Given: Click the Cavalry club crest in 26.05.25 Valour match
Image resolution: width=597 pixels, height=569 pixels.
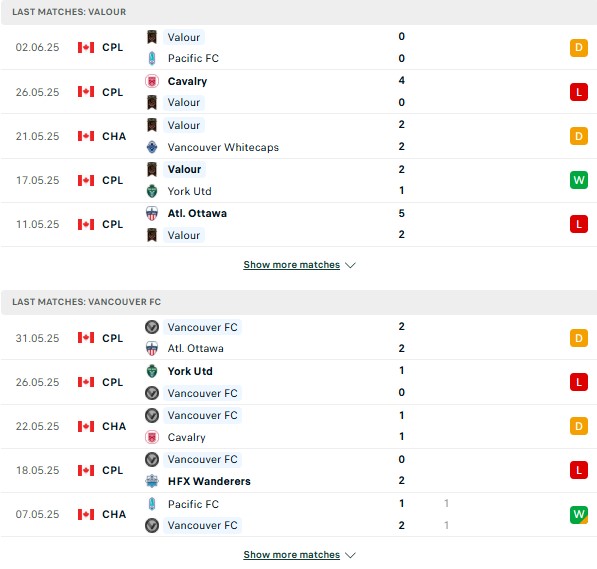Looking at the screenshot, I should click(x=152, y=81).
